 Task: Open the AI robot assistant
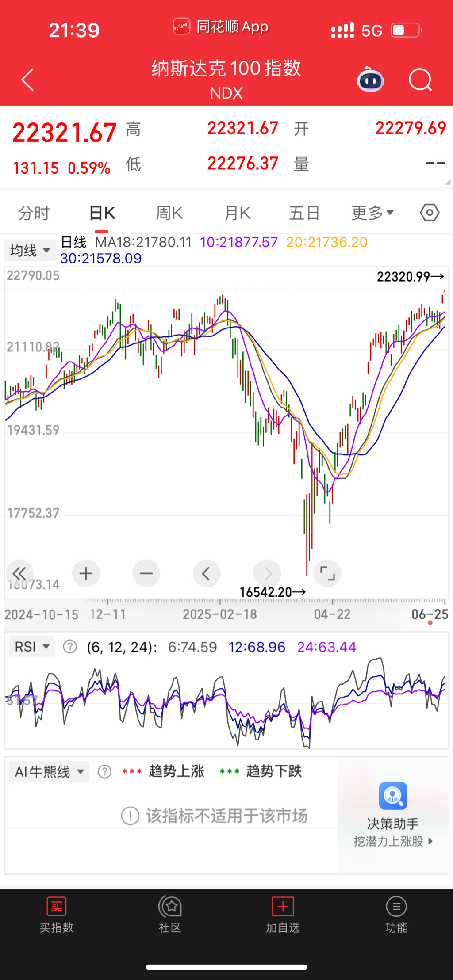pyautogui.click(x=370, y=80)
